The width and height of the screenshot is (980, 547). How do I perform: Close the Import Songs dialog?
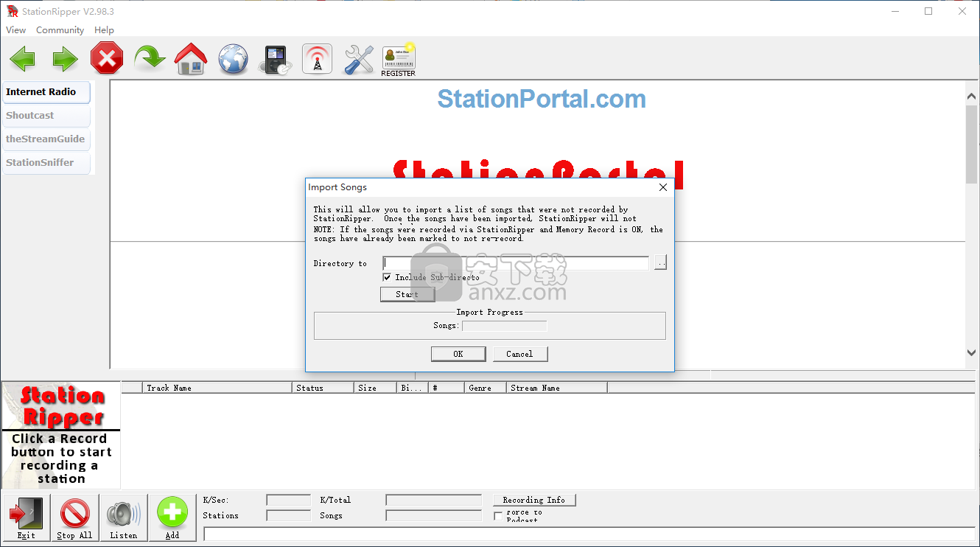(662, 187)
